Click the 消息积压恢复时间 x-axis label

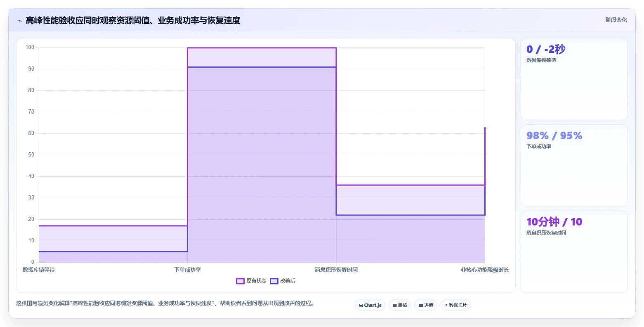[x=336, y=270]
